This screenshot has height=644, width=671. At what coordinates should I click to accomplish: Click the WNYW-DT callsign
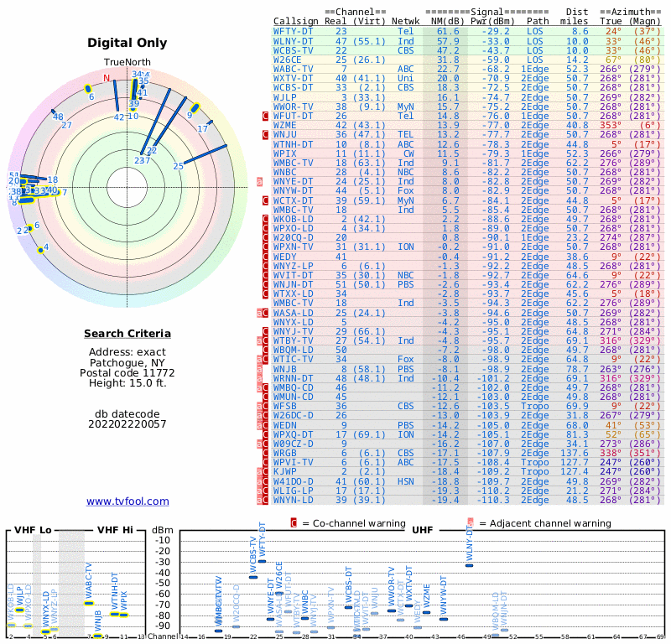click(x=293, y=191)
